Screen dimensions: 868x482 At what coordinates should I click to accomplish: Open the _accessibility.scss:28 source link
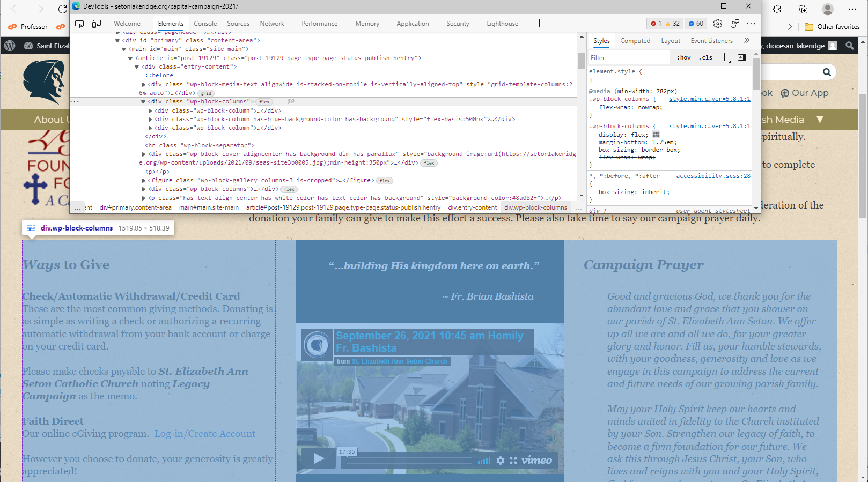[712, 176]
